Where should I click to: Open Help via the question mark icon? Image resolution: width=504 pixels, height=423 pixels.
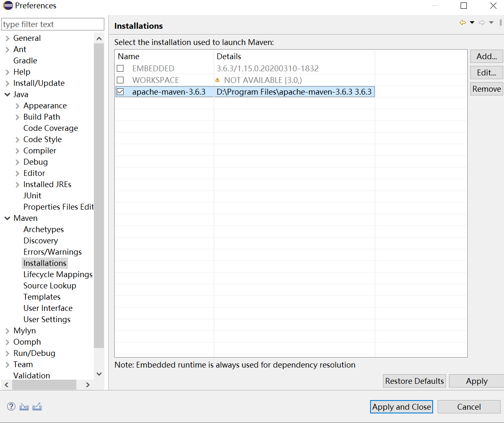coord(11,406)
